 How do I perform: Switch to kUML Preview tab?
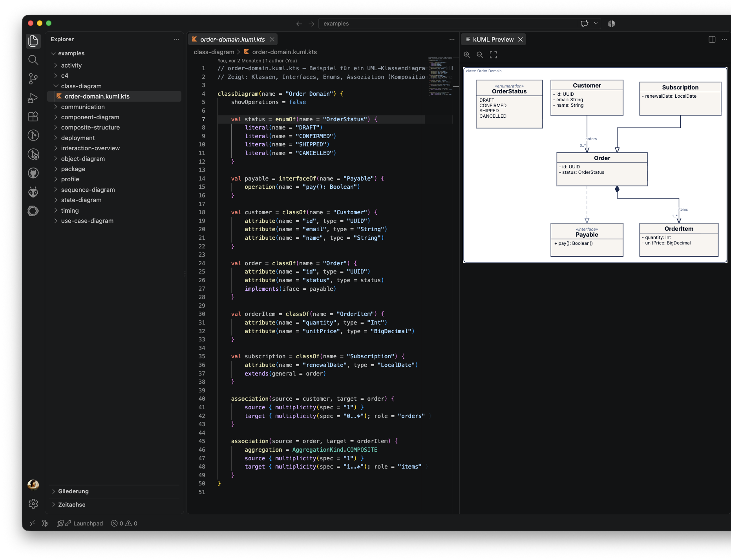click(x=493, y=39)
